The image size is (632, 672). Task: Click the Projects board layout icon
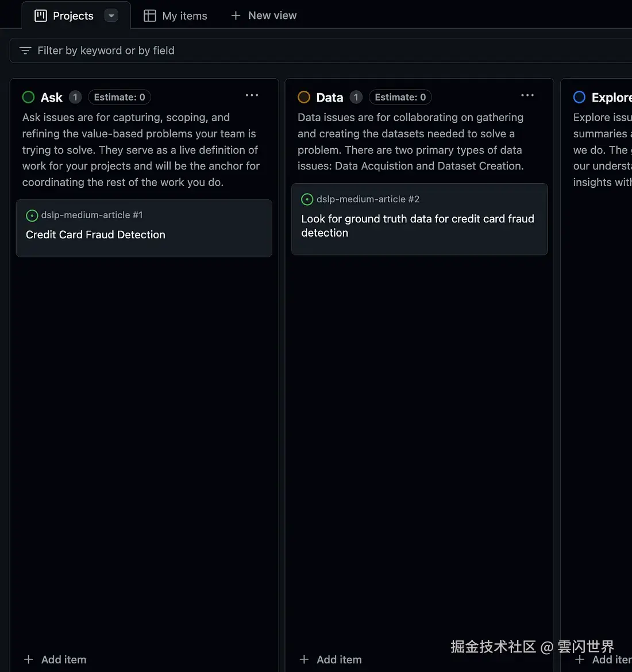pyautogui.click(x=41, y=16)
